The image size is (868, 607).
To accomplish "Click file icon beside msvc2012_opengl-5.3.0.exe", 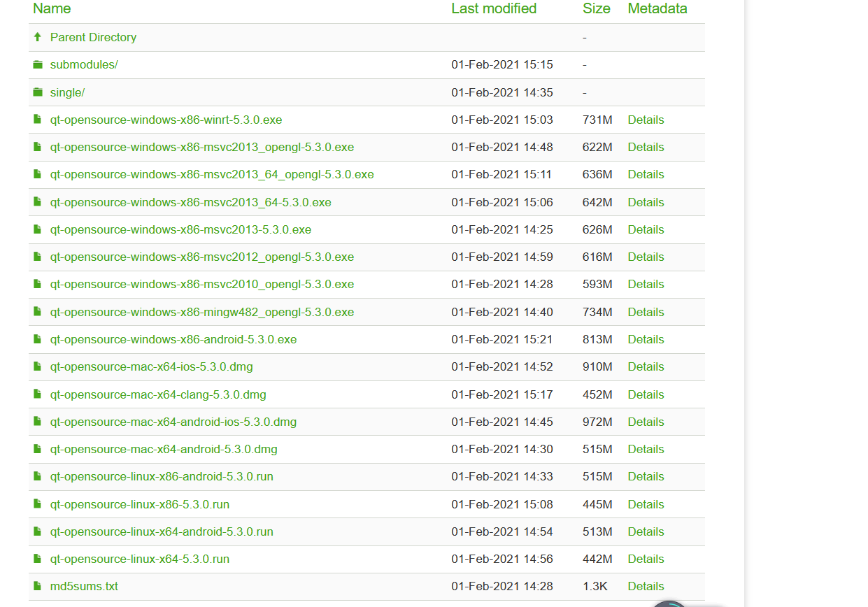I will click(38, 257).
